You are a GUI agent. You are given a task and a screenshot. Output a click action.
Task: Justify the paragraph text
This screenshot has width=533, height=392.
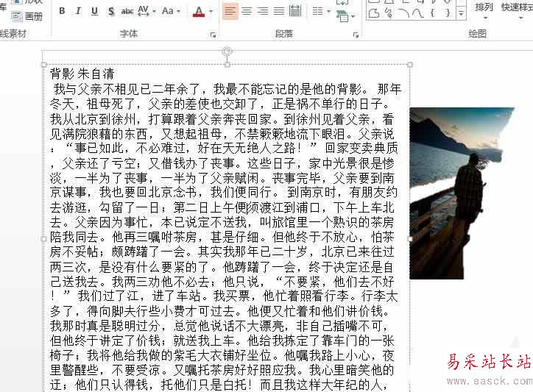point(279,11)
